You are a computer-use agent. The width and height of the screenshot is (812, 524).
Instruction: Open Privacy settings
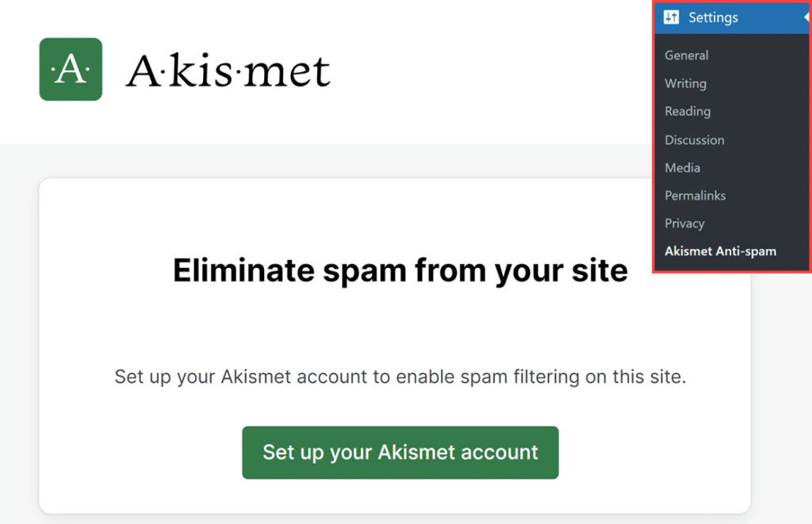pos(684,223)
